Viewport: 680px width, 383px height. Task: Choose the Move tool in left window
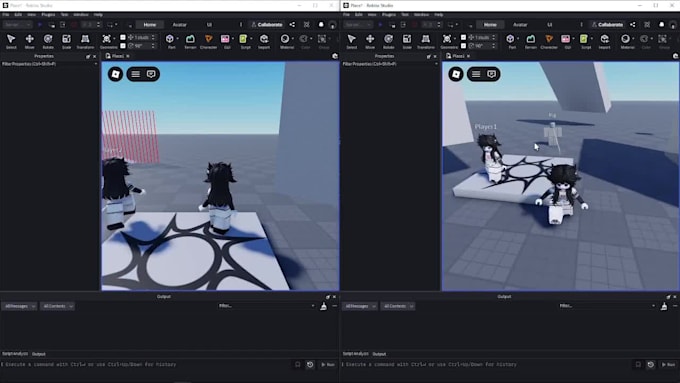(29, 41)
